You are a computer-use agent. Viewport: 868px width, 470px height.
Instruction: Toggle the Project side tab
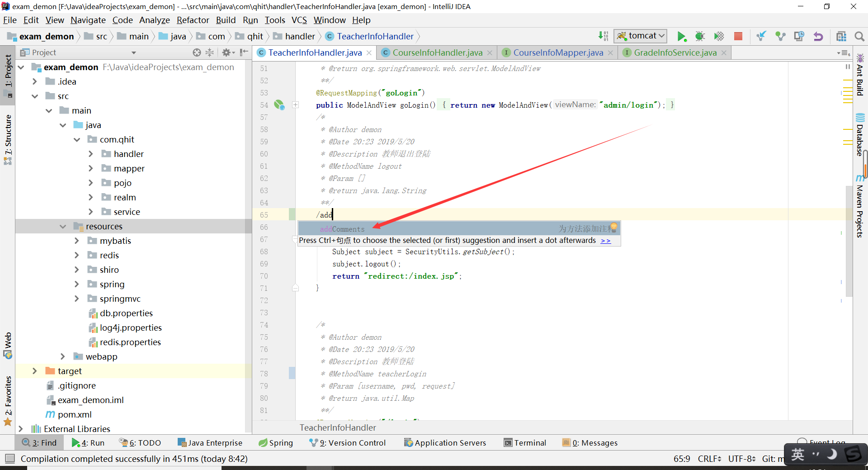tap(8, 75)
